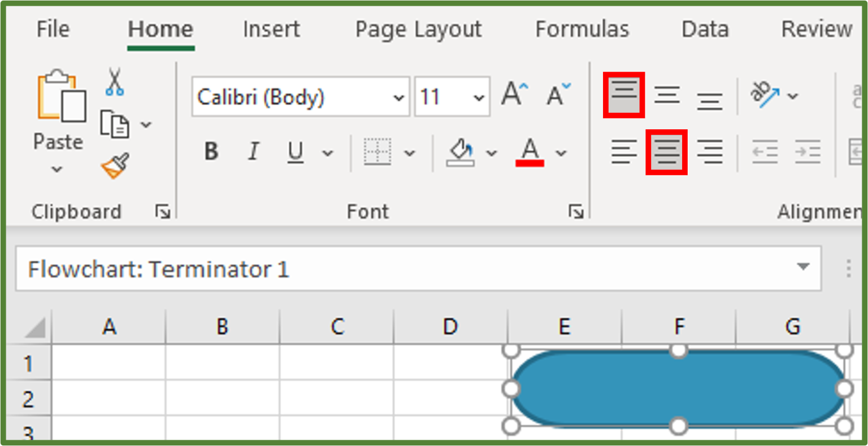Select the Middle Align icon
The height and width of the screenshot is (446, 868).
pos(667,95)
